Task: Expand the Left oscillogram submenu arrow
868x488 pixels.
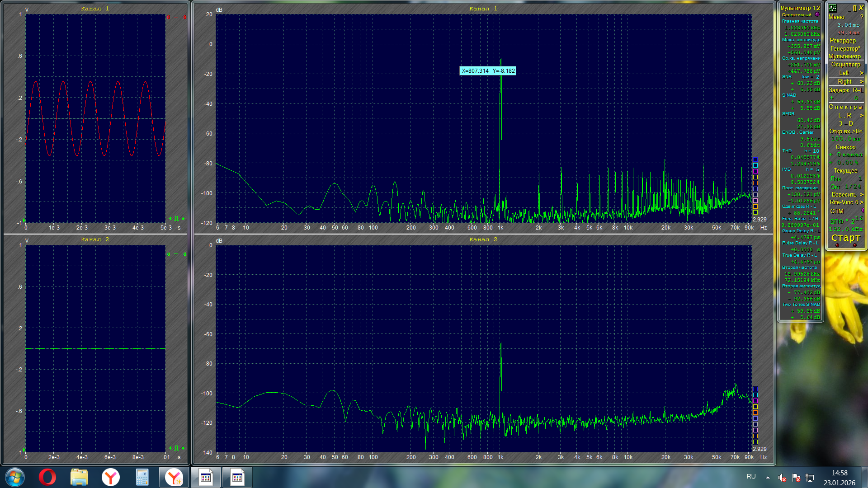Action: tap(861, 73)
